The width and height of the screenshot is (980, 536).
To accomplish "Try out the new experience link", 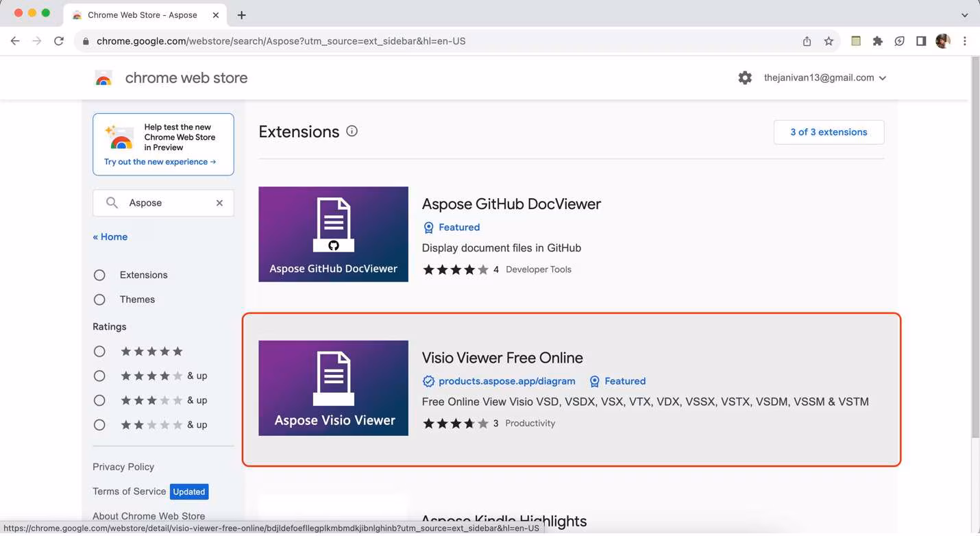I will (160, 162).
